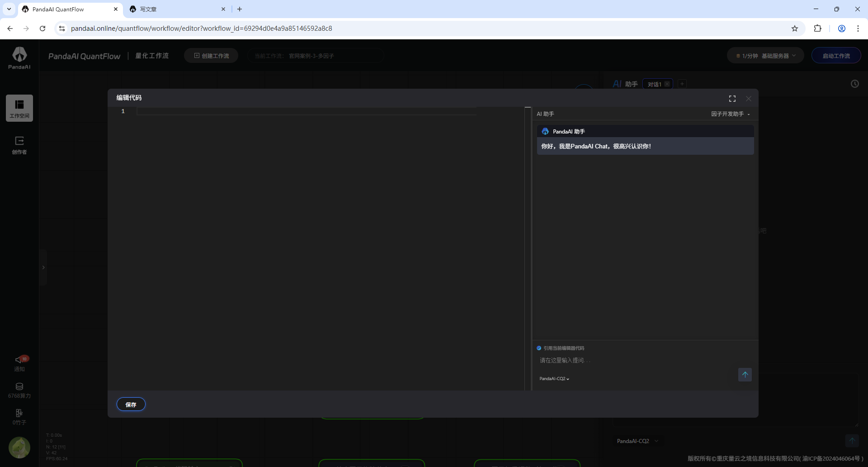Viewport: 868px width, 467px height.
Task: Click the AI 助手 panel label in dialog
Action: point(545,114)
